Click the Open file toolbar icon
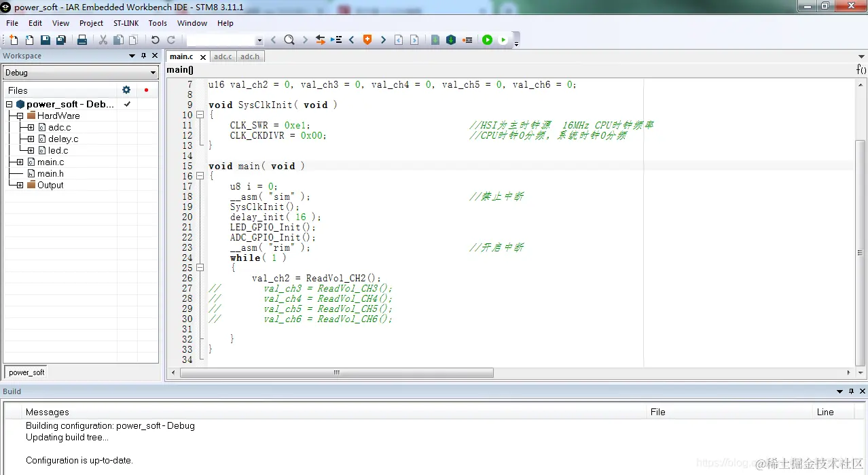The height and width of the screenshot is (475, 868). [x=29, y=40]
